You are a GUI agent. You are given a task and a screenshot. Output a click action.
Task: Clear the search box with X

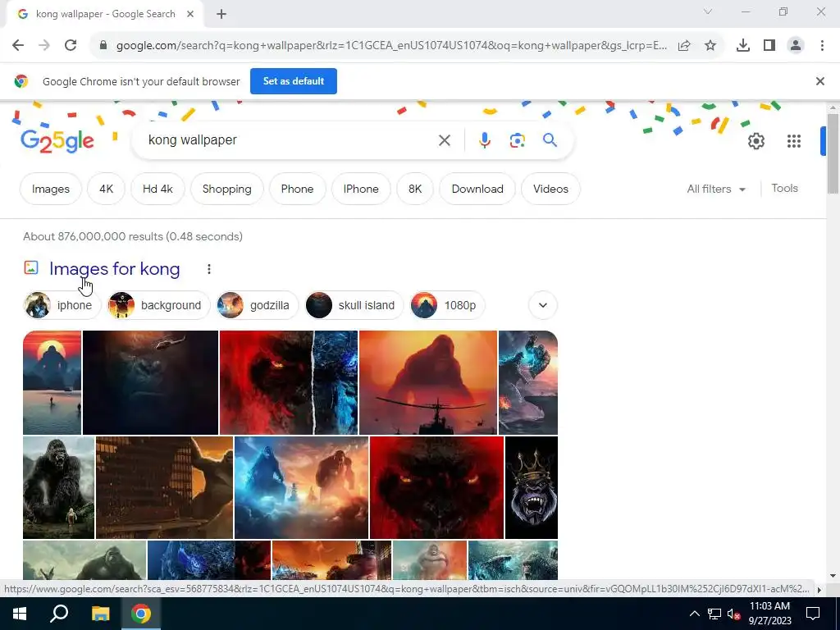pos(444,140)
